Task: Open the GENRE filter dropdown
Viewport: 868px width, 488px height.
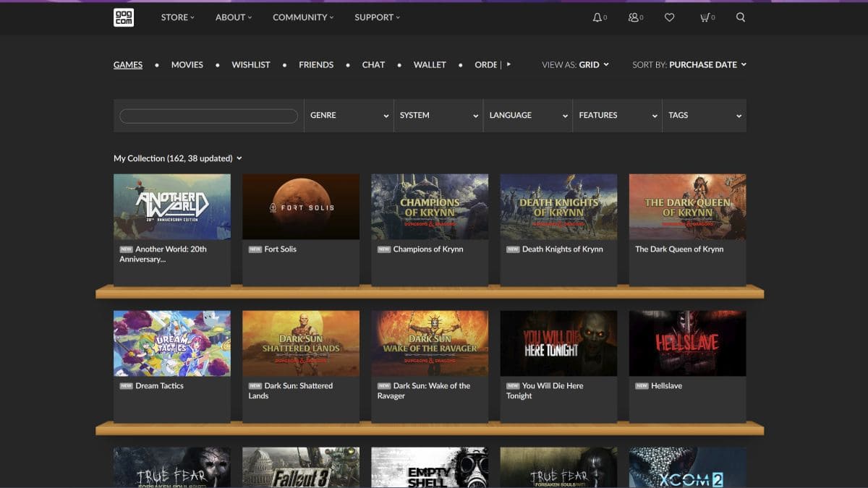Action: tap(349, 115)
